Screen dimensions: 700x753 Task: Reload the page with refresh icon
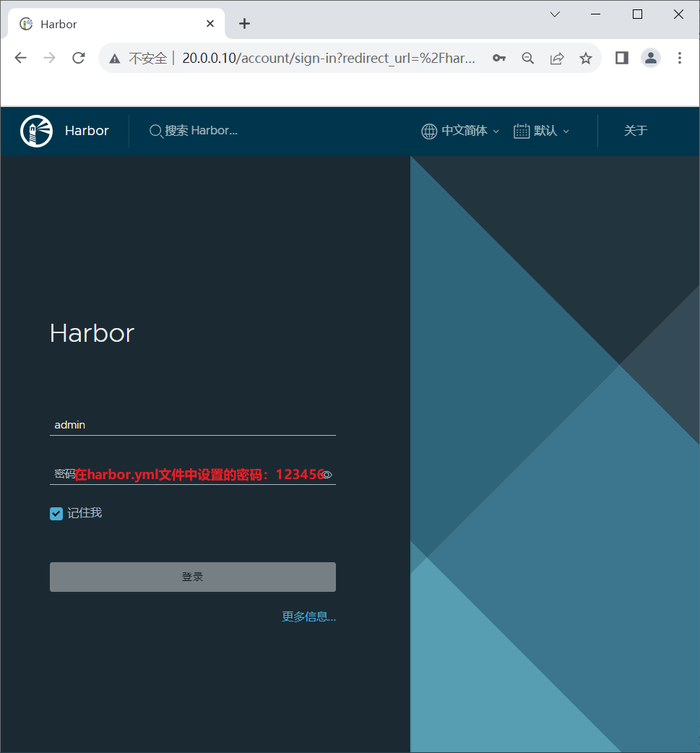pos(79,58)
